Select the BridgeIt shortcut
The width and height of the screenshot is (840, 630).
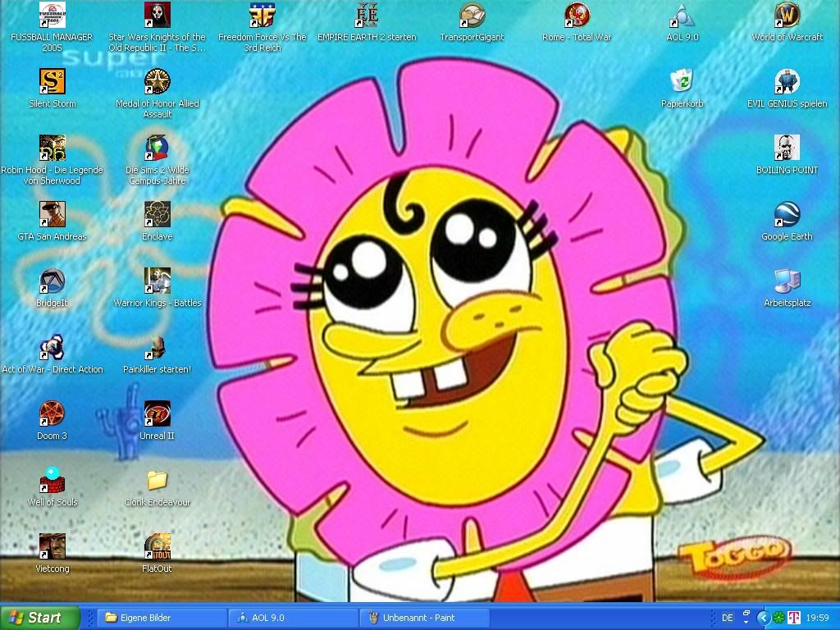(x=52, y=281)
